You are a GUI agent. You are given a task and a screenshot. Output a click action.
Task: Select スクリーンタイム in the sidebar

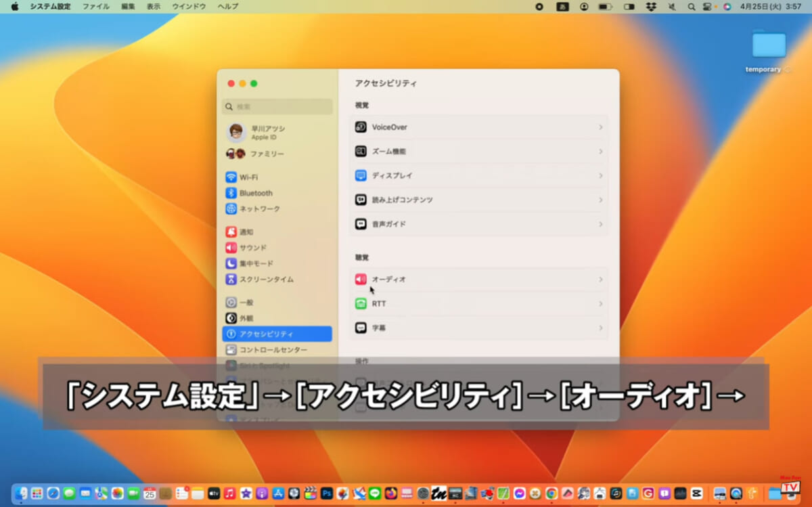(277, 279)
